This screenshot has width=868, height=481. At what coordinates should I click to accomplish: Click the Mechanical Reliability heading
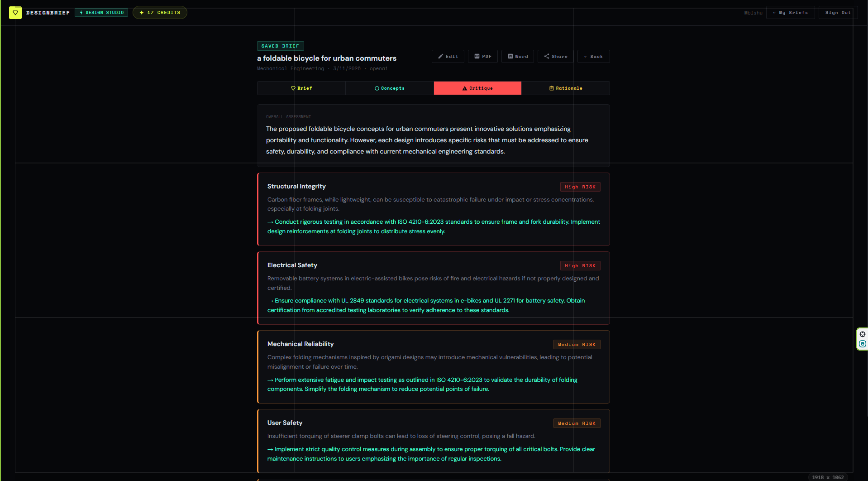(x=300, y=344)
